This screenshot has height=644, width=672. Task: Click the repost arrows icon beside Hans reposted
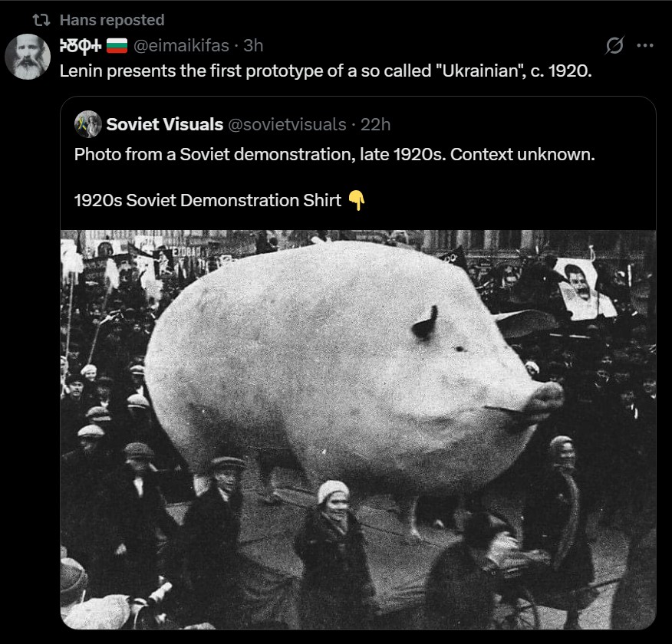[x=41, y=20]
